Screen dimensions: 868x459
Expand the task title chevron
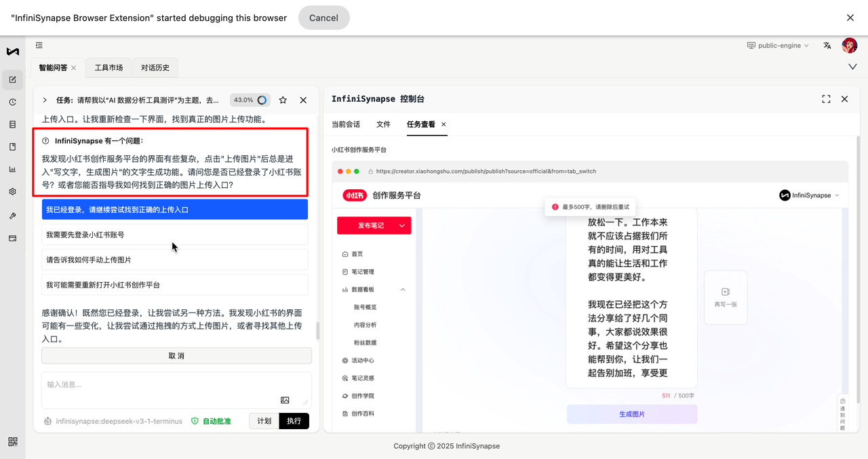point(45,100)
